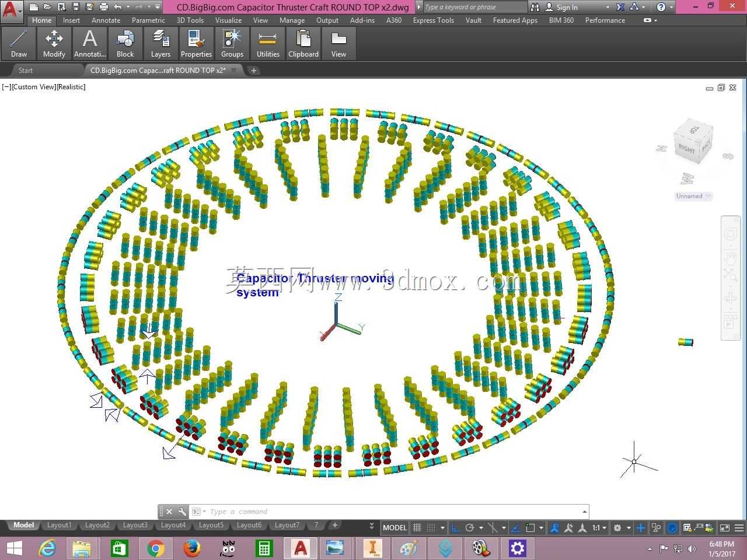Open the annotation monitor plus icon
The image size is (747, 560).
click(641, 528)
